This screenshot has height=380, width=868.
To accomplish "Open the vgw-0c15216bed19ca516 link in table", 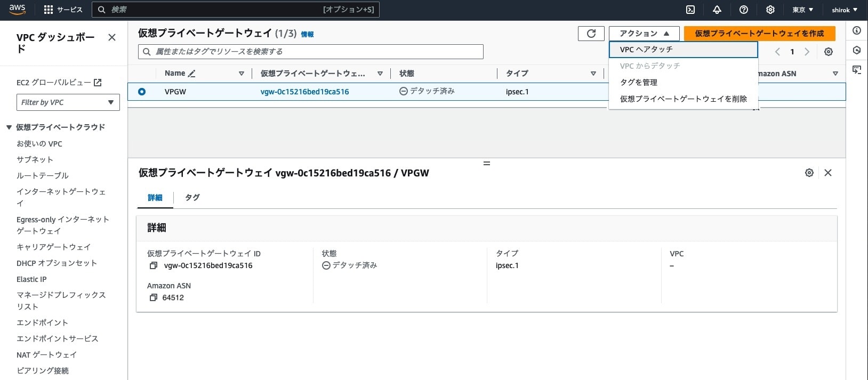I will (x=304, y=92).
